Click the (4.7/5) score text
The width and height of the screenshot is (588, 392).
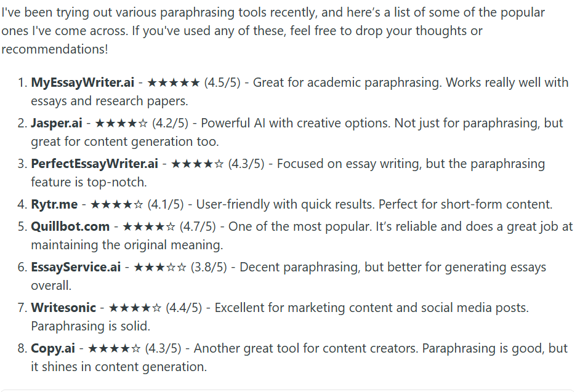(x=198, y=226)
